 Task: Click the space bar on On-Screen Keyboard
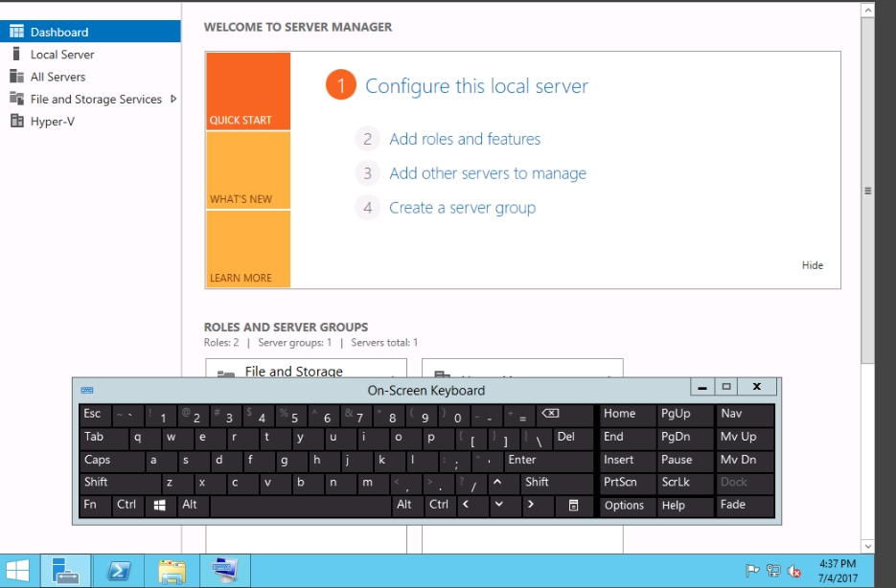click(x=301, y=506)
